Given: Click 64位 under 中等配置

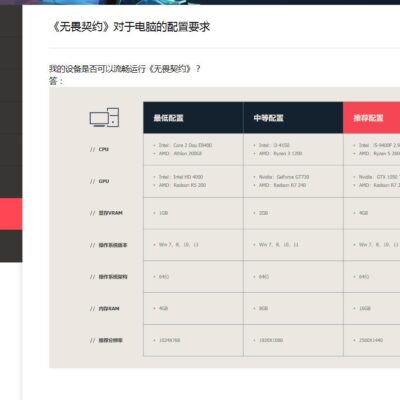Looking at the screenshot, I should tap(264, 277).
